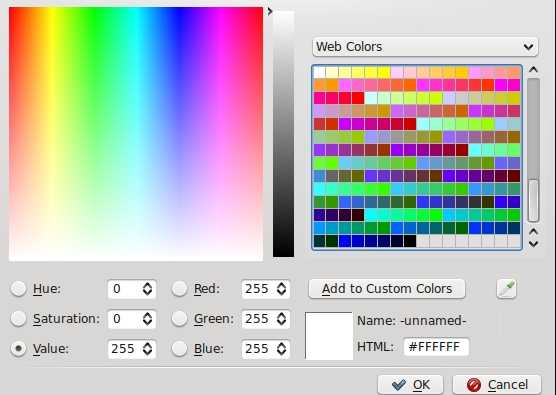Click the Cancel button

click(x=497, y=385)
